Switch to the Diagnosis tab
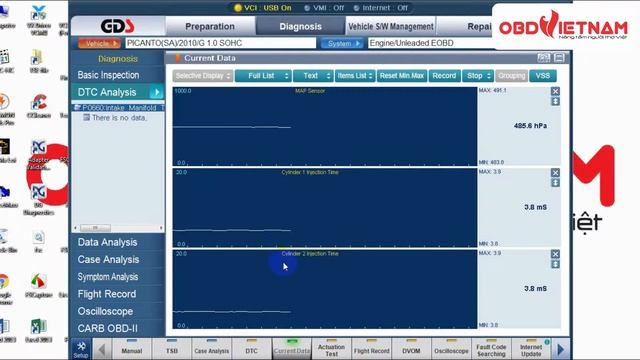This screenshot has height=360, width=640. click(x=300, y=27)
